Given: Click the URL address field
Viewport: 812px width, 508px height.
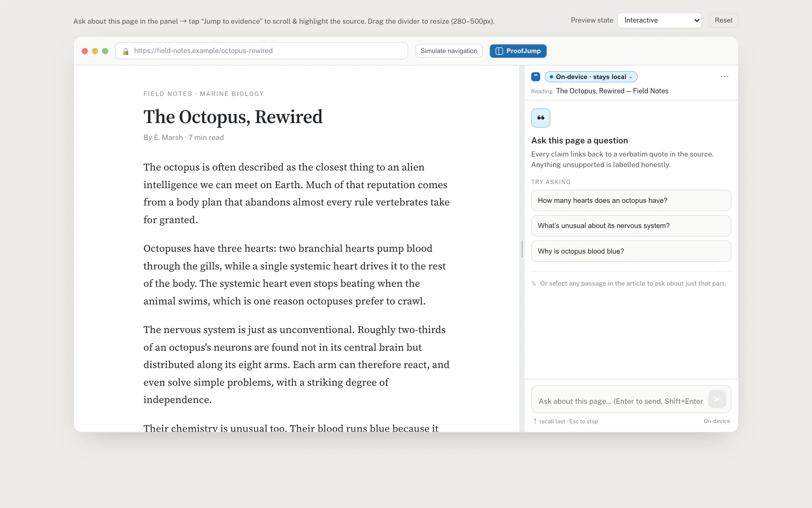Looking at the screenshot, I should (262, 51).
